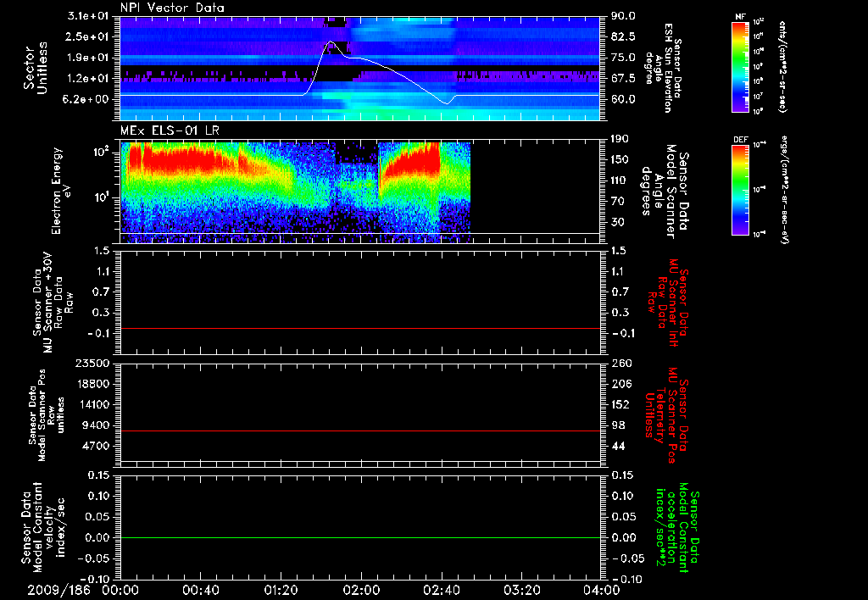This screenshot has width=868, height=600.
Task: Click the '14100' scanner position tick
Action: [x=94, y=404]
